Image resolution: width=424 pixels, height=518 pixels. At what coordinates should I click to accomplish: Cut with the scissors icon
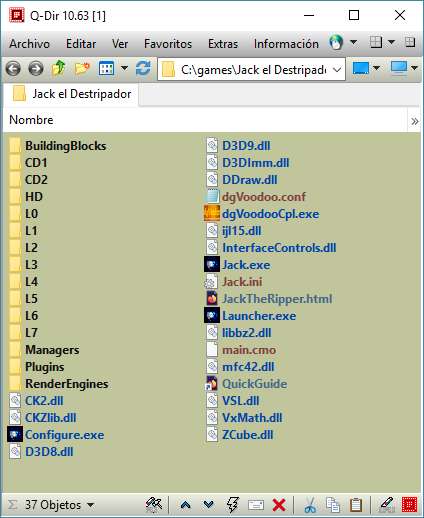[x=310, y=505]
